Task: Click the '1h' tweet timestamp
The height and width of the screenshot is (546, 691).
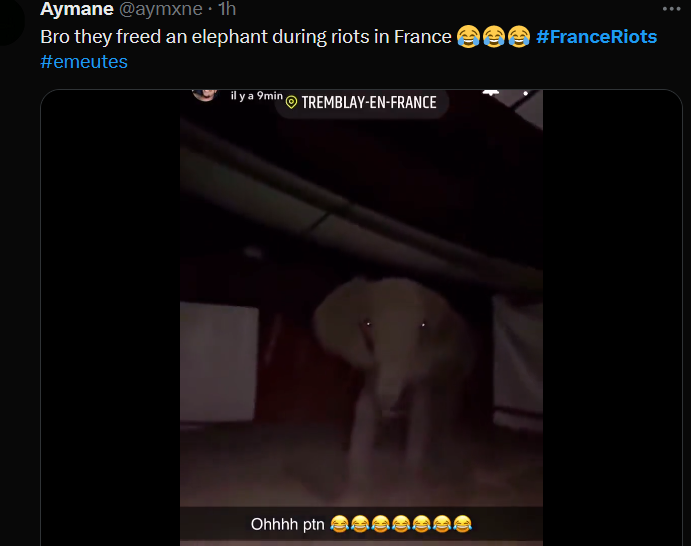Action: pos(227,9)
